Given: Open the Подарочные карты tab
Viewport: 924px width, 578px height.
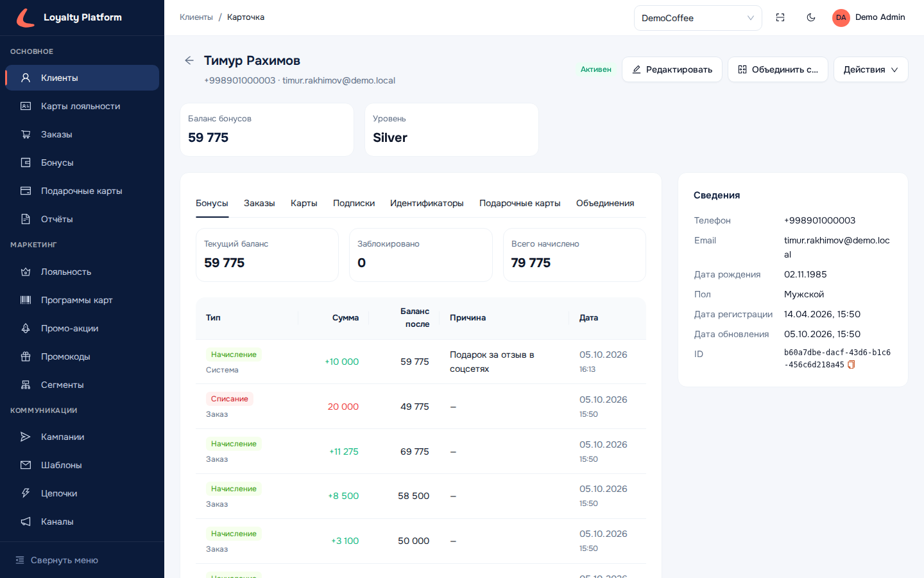Looking at the screenshot, I should pyautogui.click(x=520, y=203).
